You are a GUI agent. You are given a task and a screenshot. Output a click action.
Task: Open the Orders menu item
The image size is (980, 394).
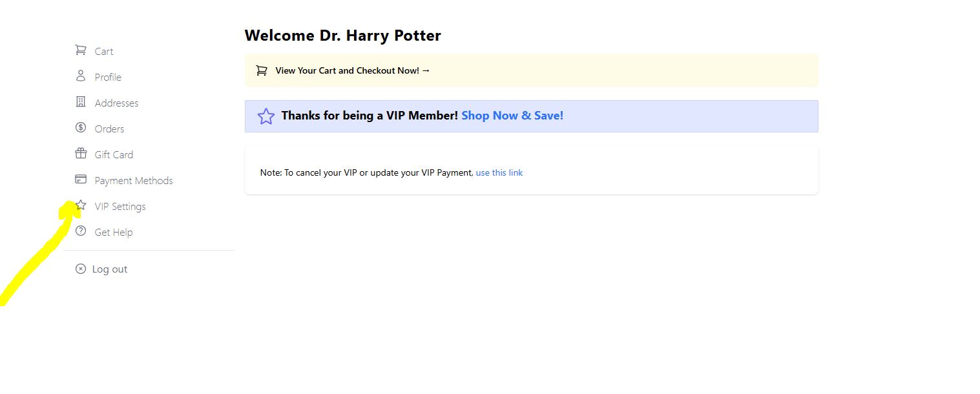[x=109, y=129]
